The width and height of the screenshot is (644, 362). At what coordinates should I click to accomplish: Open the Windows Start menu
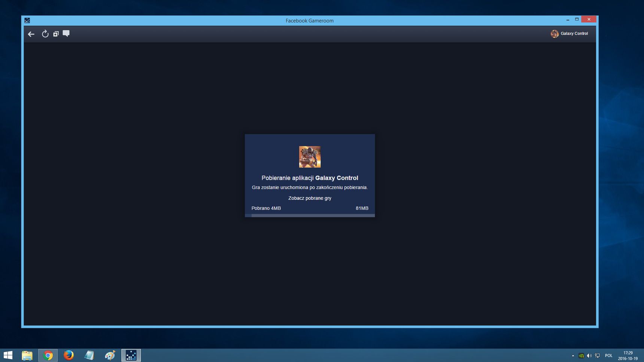click(x=8, y=355)
